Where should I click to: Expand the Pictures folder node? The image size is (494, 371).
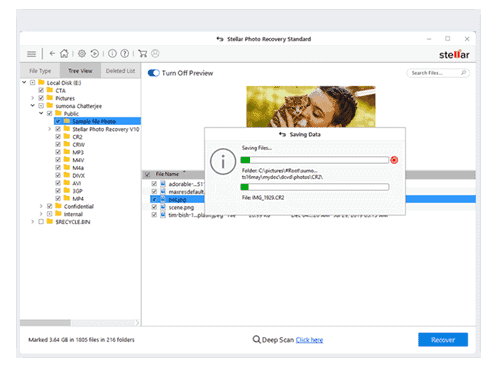click(32, 98)
